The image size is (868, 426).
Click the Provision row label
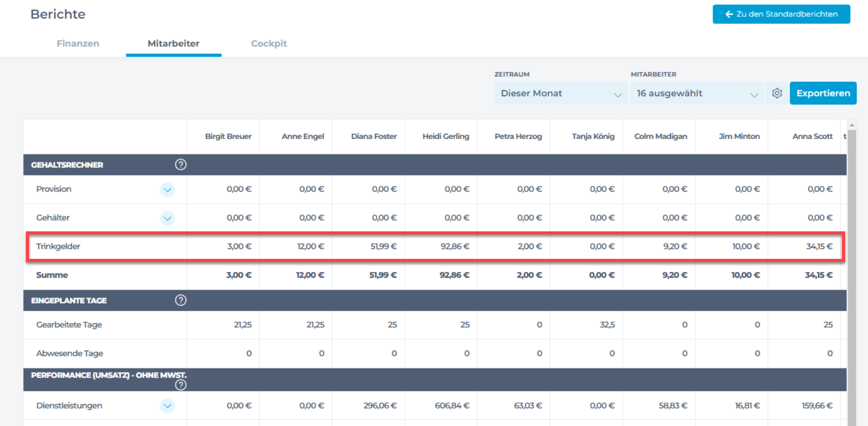click(54, 189)
